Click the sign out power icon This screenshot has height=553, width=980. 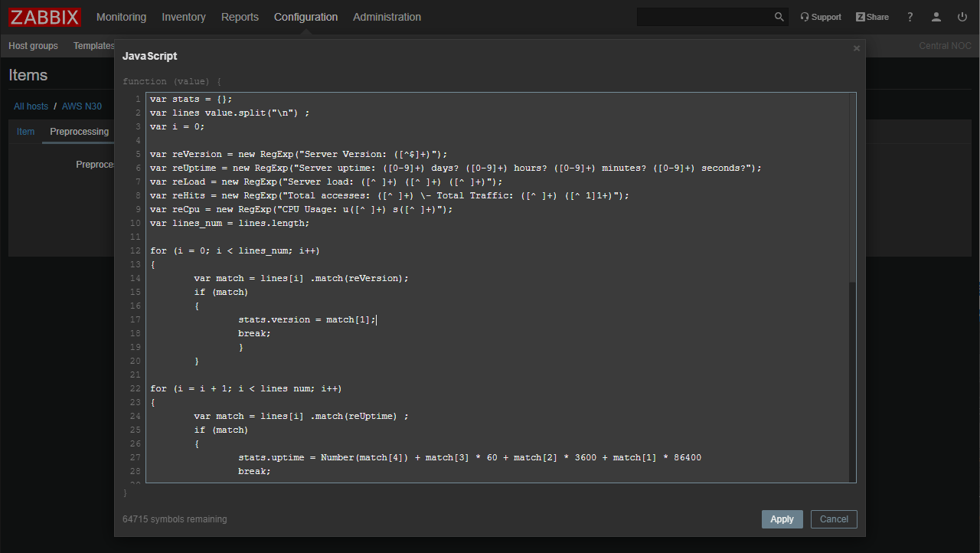(x=962, y=16)
